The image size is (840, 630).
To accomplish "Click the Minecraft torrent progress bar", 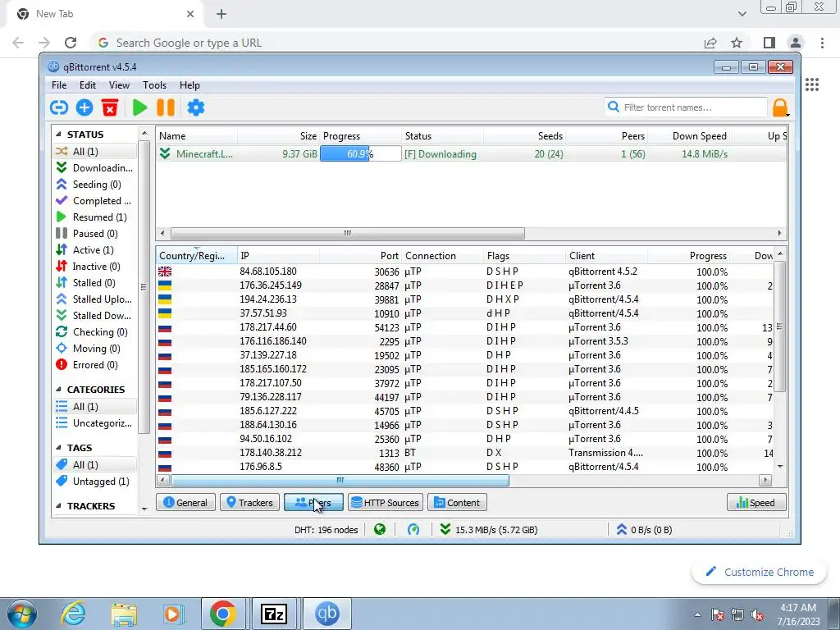I will point(361,154).
